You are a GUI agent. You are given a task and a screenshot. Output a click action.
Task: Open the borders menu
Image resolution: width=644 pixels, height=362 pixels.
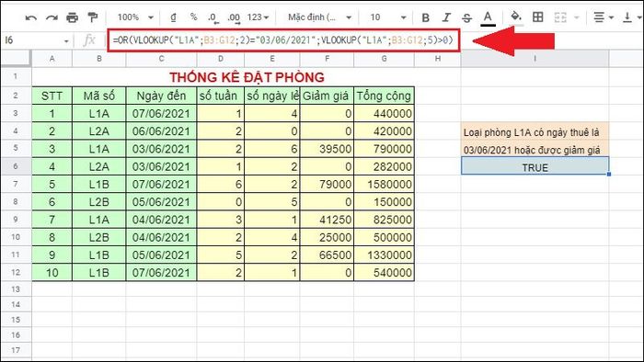pyautogui.click(x=537, y=17)
